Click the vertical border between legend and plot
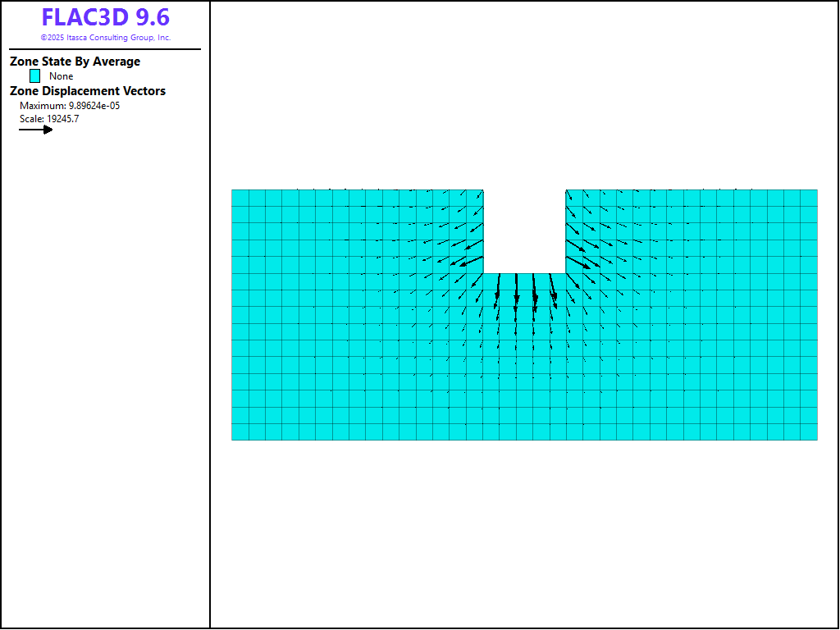The width and height of the screenshot is (840, 630). point(210,328)
